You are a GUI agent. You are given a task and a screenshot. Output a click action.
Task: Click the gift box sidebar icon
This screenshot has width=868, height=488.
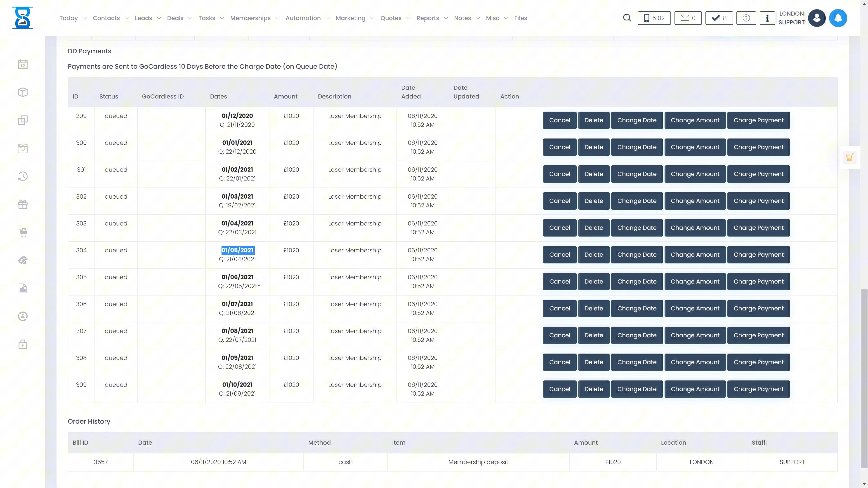[x=23, y=204]
